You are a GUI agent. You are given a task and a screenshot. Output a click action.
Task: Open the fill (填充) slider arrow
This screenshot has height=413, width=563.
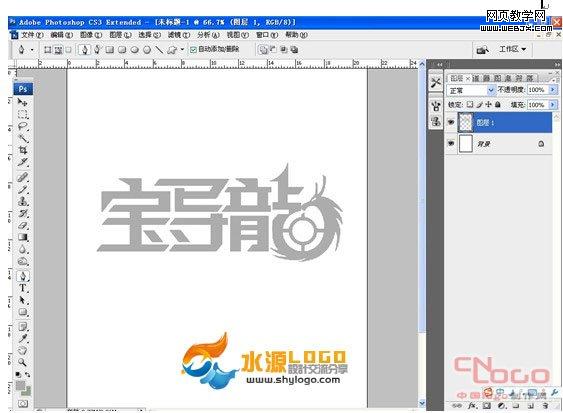click(553, 105)
